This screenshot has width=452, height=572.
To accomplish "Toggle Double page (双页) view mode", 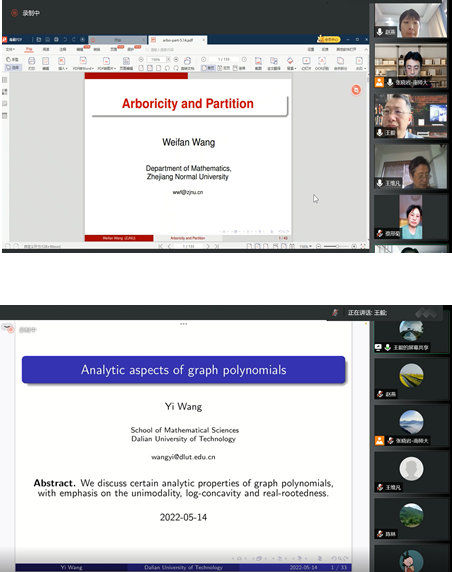I will (x=224, y=68).
